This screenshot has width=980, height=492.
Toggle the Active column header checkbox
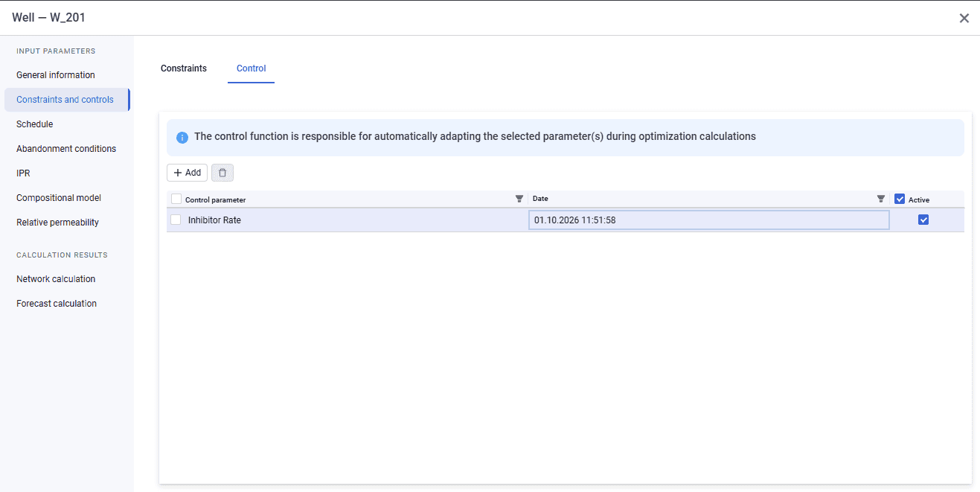(x=900, y=199)
